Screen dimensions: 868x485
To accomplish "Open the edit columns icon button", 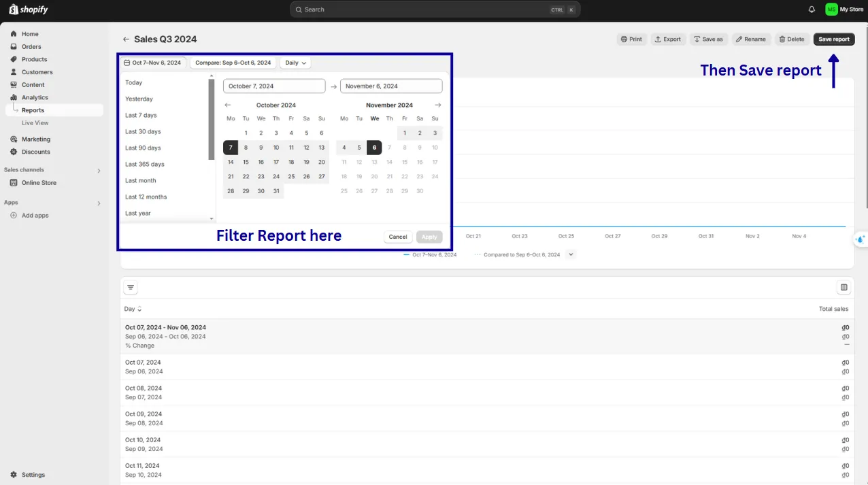I will tap(844, 288).
